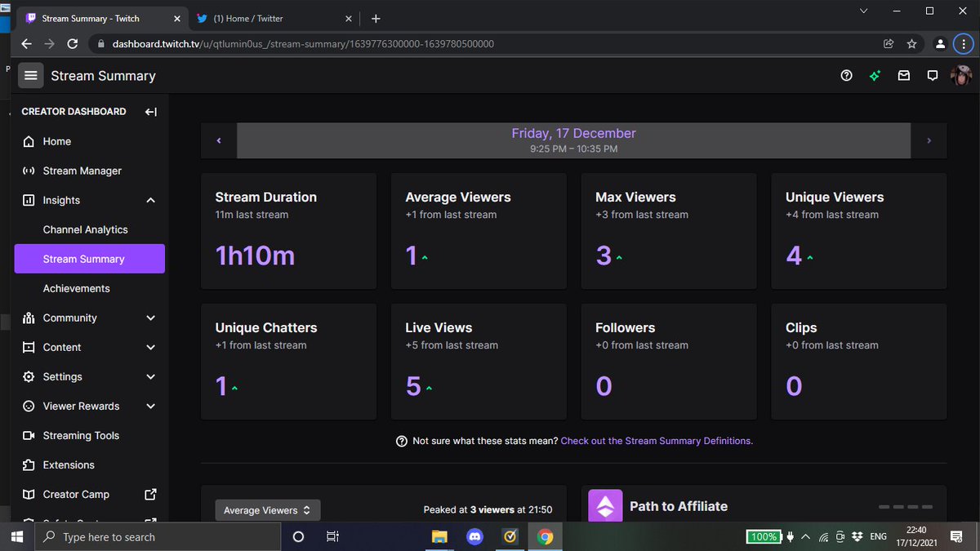Open the Average Viewers chart dropdown
This screenshot has height=551, width=980.
click(268, 510)
